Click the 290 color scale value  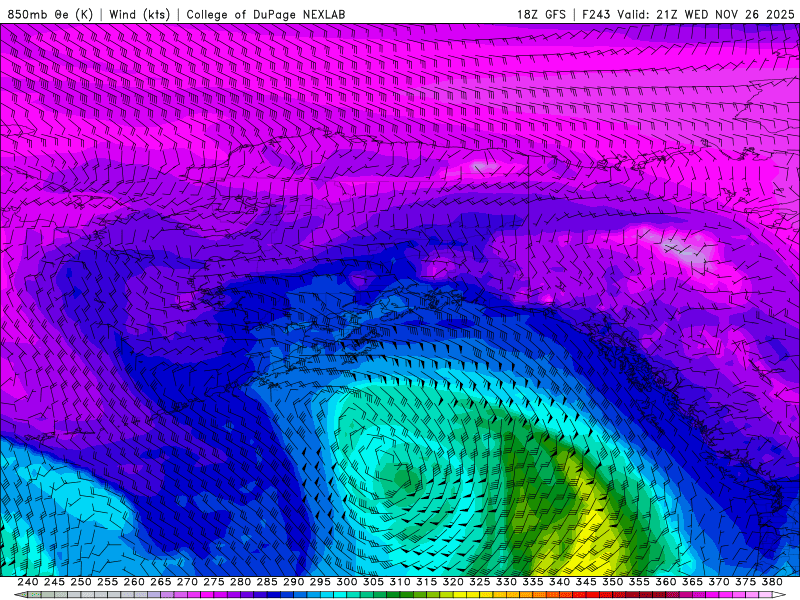coord(293,582)
